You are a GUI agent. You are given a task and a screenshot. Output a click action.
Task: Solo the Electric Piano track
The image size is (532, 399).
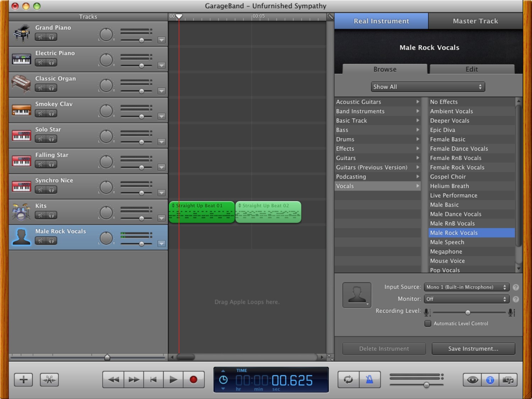pyautogui.click(x=51, y=62)
